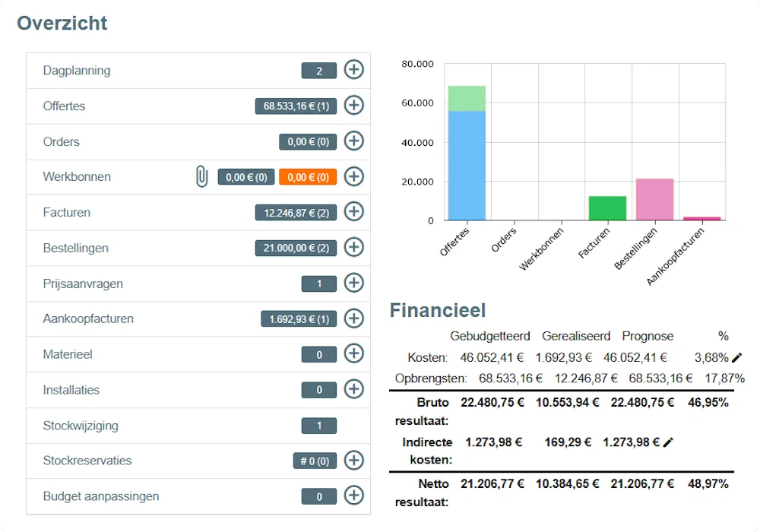Click the plus icon beside Offertes
The height and width of the screenshot is (532, 760).
coord(354,105)
